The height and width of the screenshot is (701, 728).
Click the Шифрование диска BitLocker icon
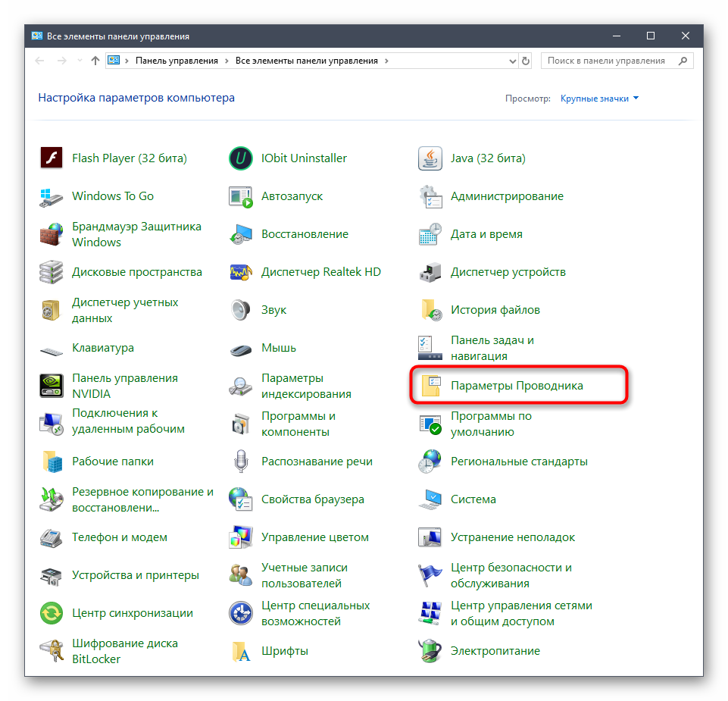(x=51, y=651)
